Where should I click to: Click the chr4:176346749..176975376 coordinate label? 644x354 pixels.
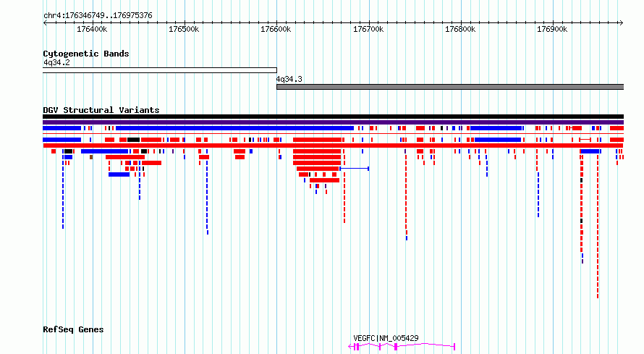pyautogui.click(x=98, y=16)
